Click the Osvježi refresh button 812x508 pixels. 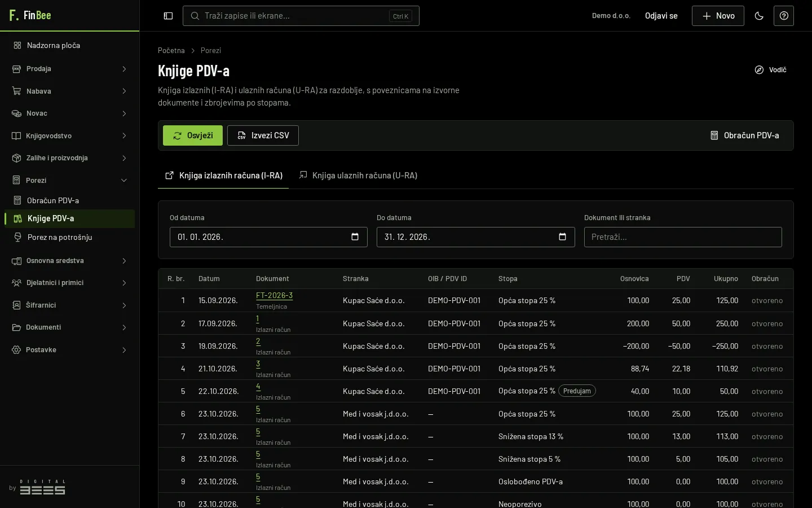click(x=193, y=135)
